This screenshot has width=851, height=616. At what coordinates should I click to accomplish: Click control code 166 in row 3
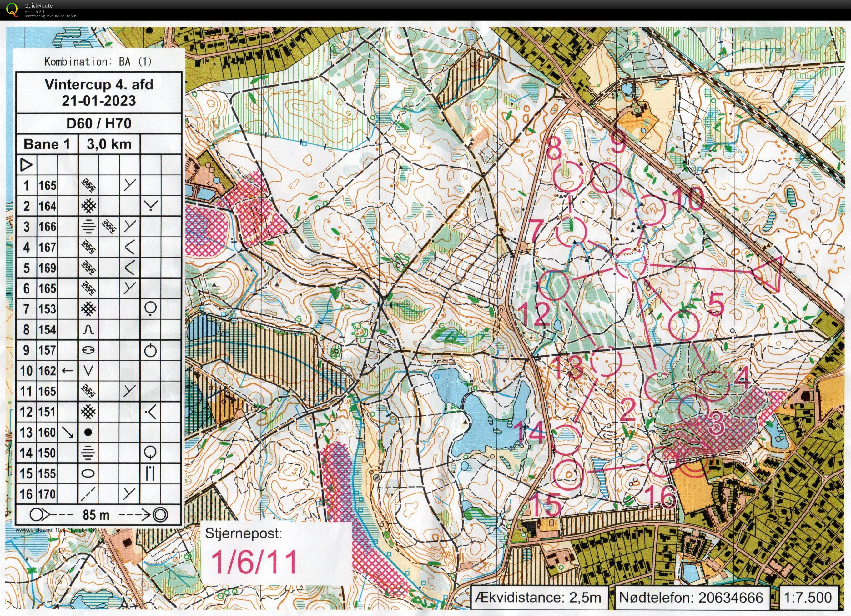(47, 227)
